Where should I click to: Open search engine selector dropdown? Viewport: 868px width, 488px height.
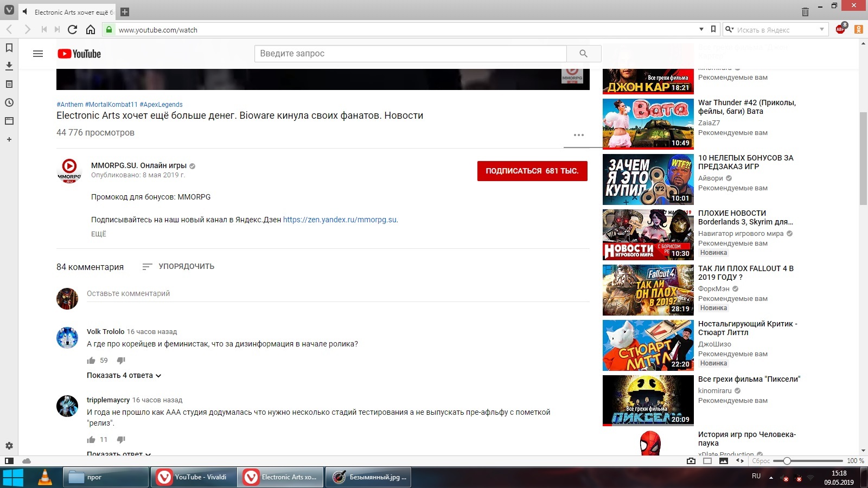[730, 29]
